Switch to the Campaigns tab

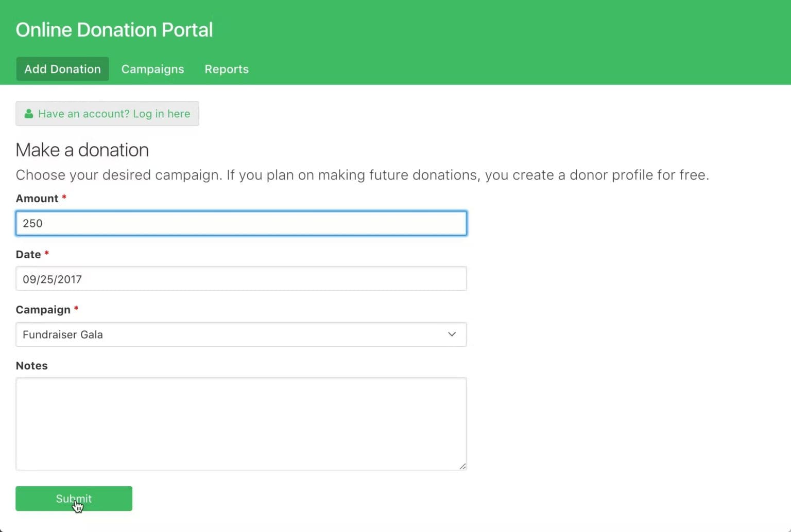tap(152, 69)
